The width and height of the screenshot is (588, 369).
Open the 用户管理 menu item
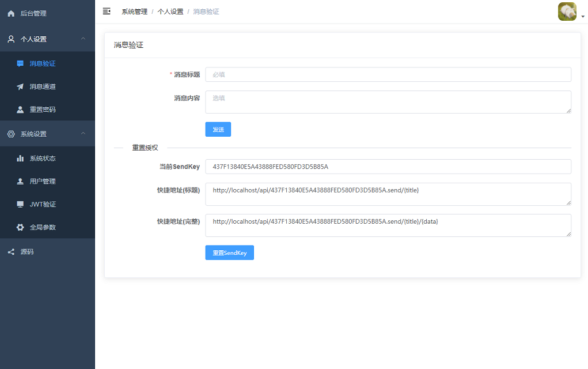[43, 181]
